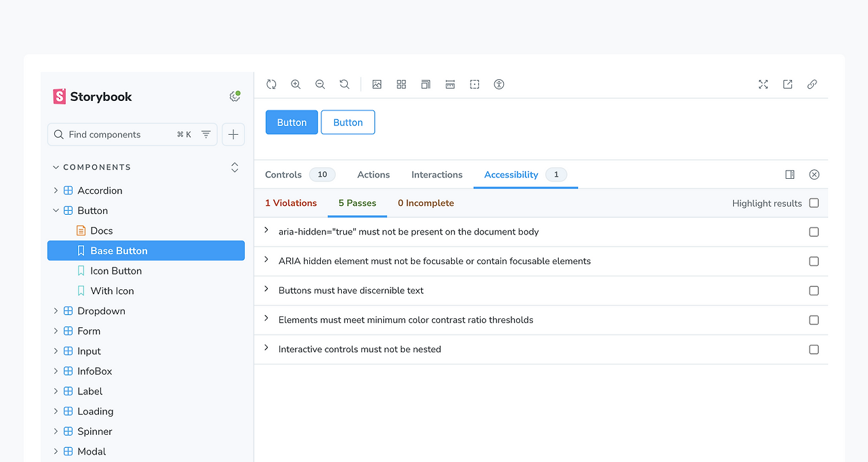Reset zoom on the preview
This screenshot has width=868, height=462.
pyautogui.click(x=344, y=84)
